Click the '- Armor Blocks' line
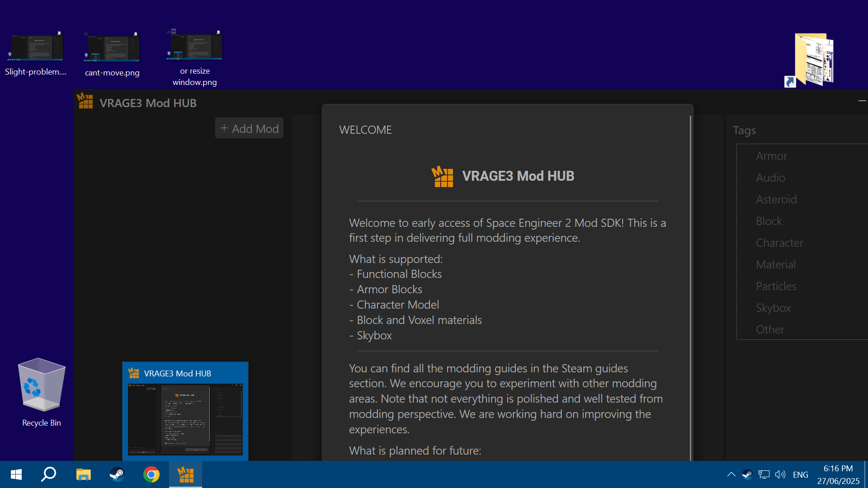This screenshot has height=488, width=868. pos(386,289)
